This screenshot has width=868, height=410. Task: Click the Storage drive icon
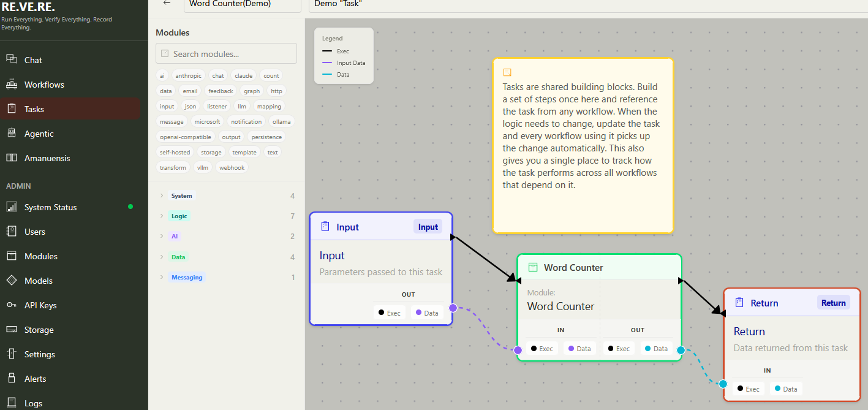point(12,329)
